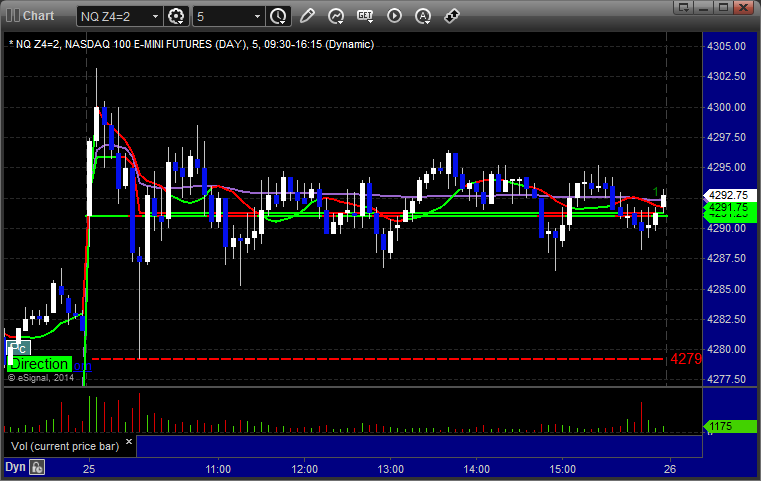
Task: Toggle the time scale lock icon
Action: (x=37, y=467)
